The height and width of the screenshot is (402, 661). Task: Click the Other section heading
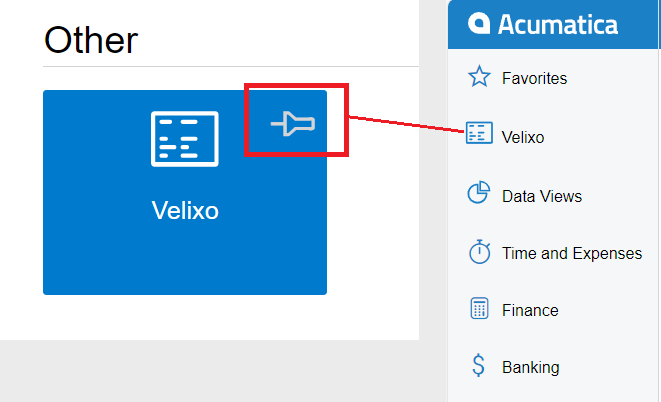(x=91, y=40)
